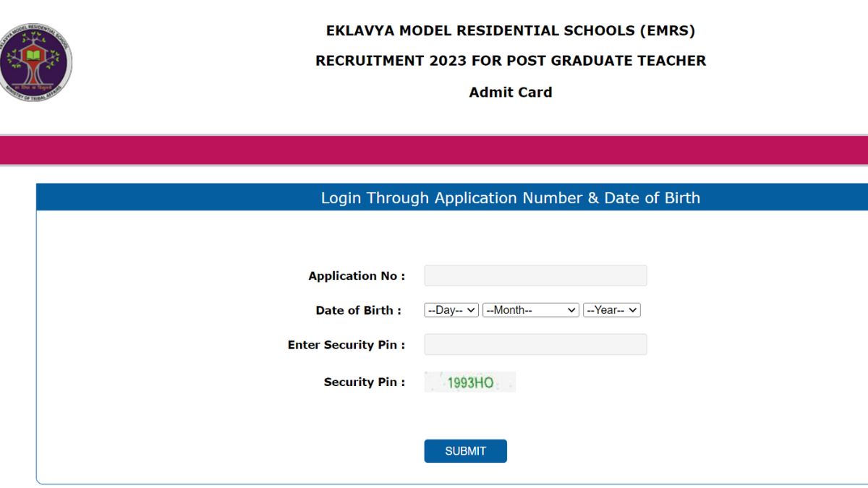Click the magenta banner strip
Viewport: 868px width, 488px height.
[434, 150]
